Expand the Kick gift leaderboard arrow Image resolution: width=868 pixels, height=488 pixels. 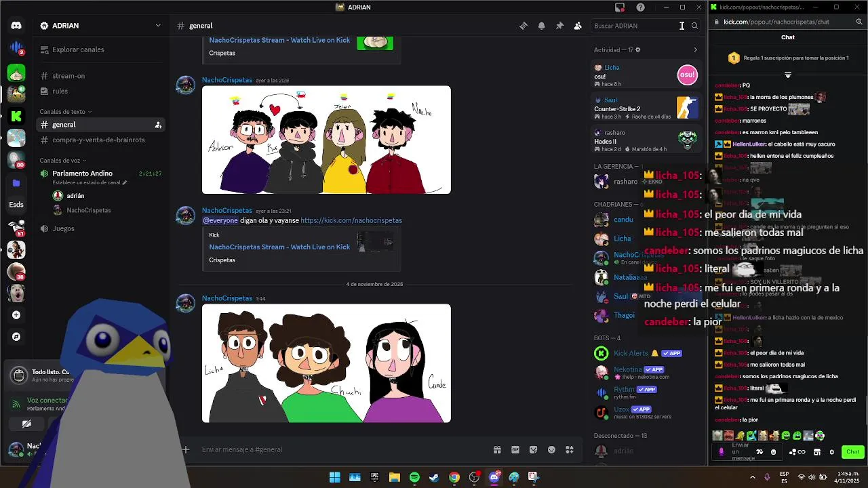788,75
